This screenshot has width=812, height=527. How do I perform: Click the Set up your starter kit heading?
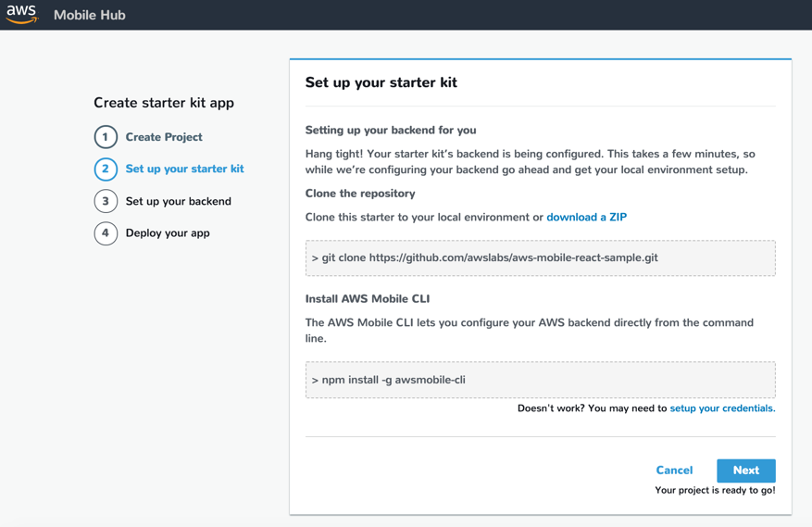pos(381,82)
